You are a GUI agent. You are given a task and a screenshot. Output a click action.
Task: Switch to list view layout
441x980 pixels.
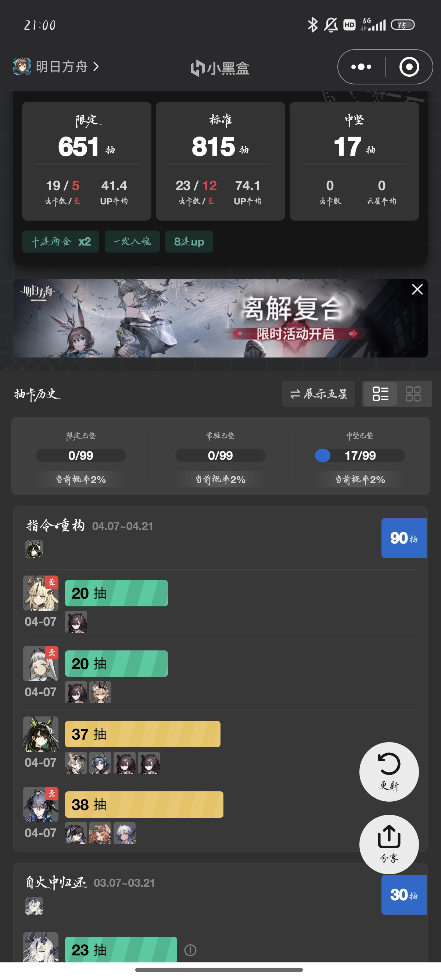tap(380, 394)
